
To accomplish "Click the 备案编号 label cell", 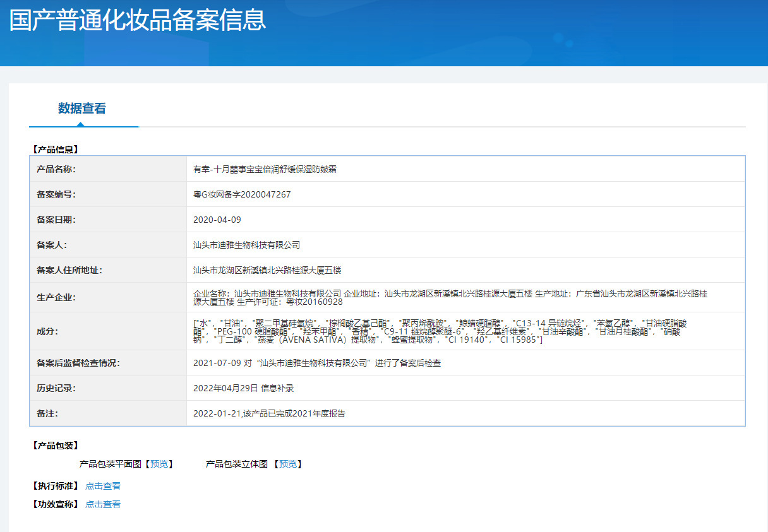I will tap(108, 194).
